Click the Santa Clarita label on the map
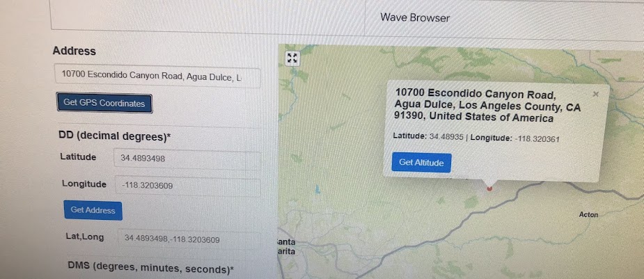This screenshot has width=644, height=279. click(287, 246)
